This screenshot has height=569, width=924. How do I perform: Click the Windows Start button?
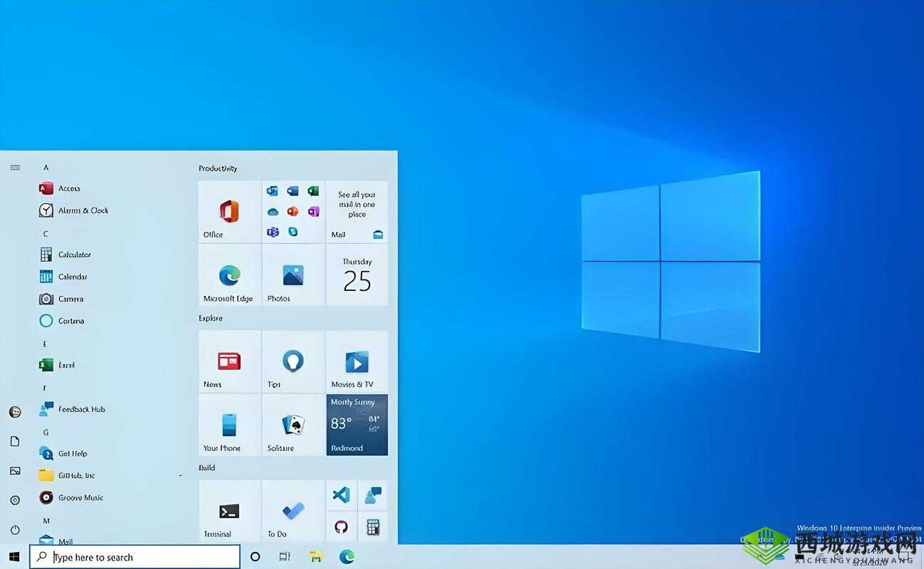[14, 556]
